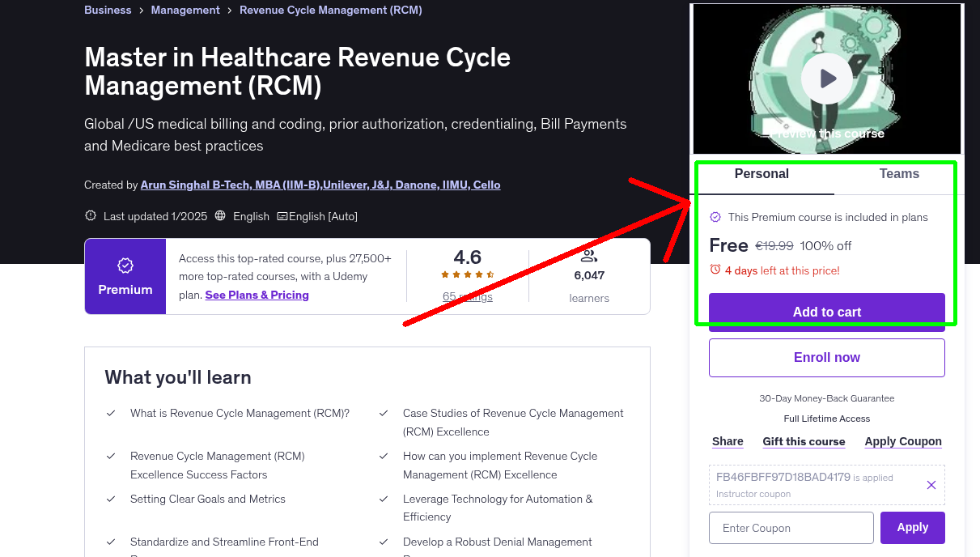Click the learners people icon above 6,047

(x=588, y=255)
